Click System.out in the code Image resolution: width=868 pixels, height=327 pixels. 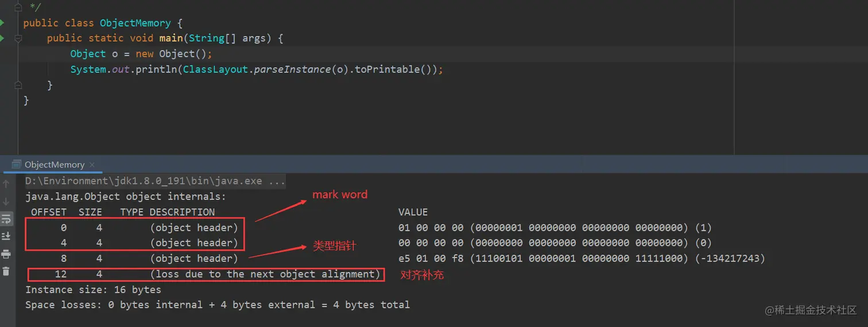(x=100, y=69)
